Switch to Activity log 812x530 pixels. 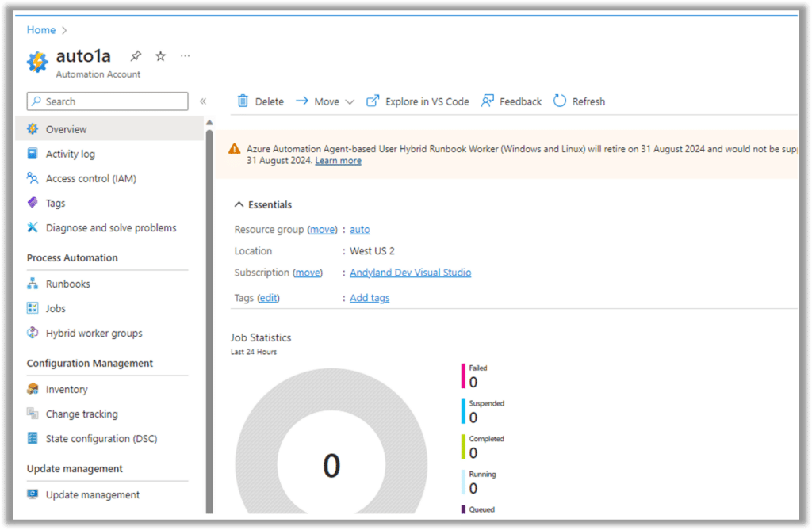coord(71,154)
